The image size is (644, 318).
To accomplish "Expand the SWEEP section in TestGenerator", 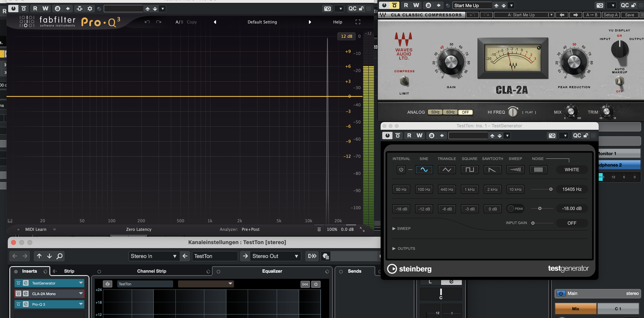I will (401, 229).
